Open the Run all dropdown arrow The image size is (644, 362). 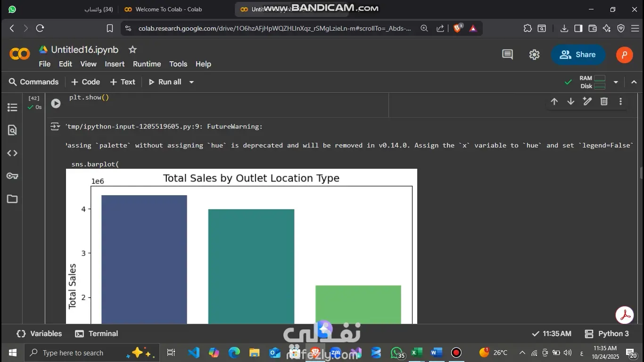pos(191,82)
